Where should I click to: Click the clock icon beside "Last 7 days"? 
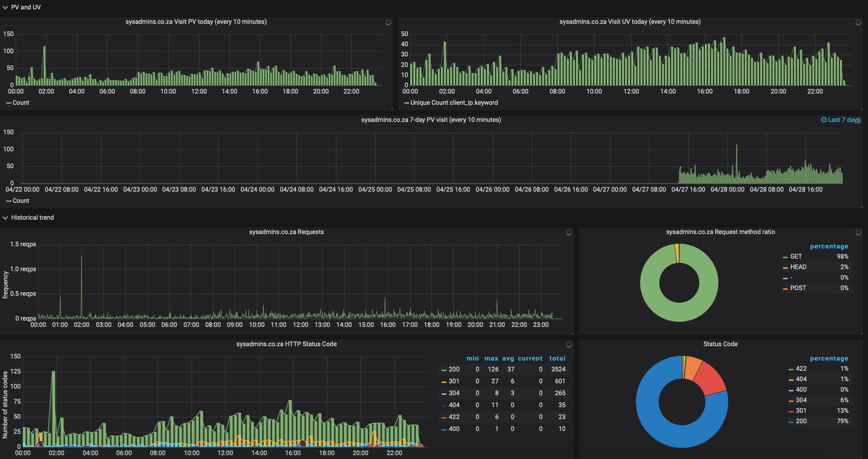[824, 119]
